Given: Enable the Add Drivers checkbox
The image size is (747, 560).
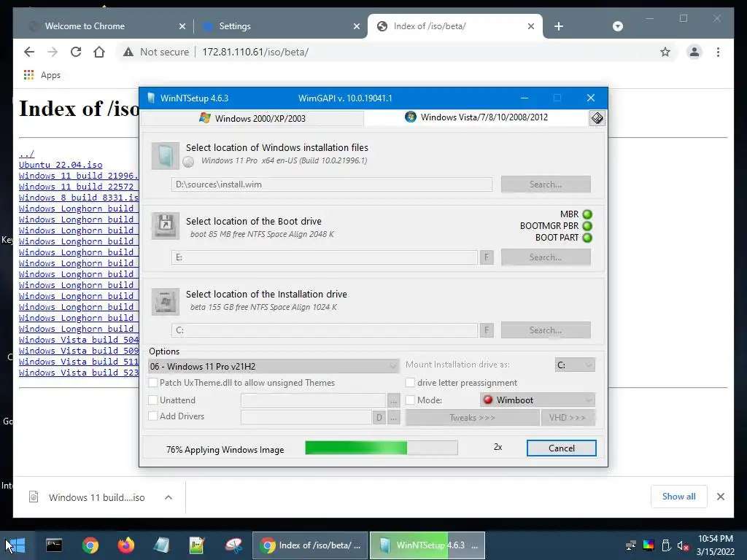Looking at the screenshot, I should point(153,416).
